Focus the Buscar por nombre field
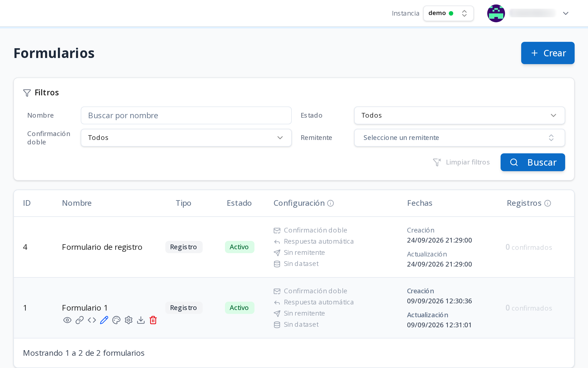This screenshot has width=588, height=368. [x=186, y=115]
